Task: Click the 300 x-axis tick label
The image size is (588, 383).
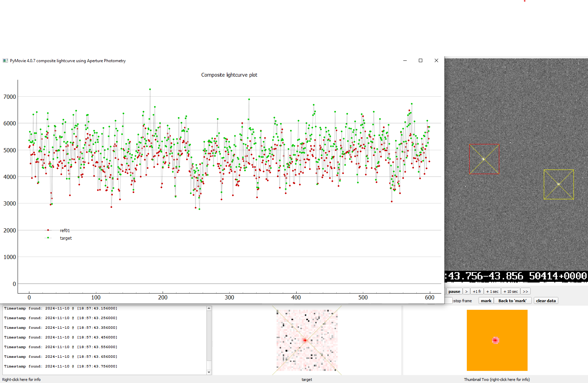Action: coord(229,297)
